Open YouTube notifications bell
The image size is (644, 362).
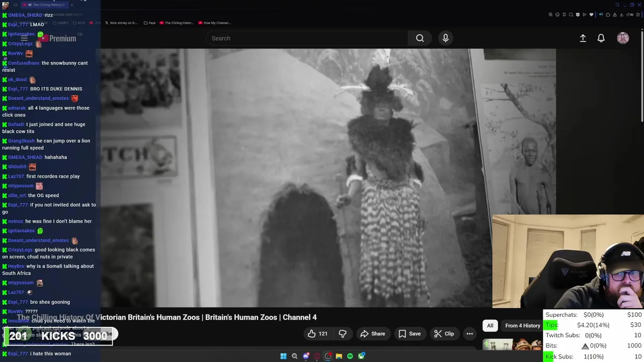[x=601, y=38]
